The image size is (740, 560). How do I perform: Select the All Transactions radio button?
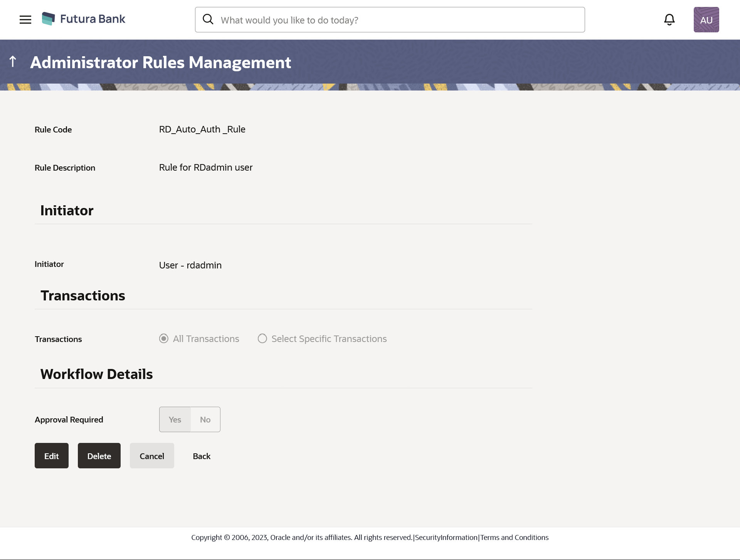164,339
